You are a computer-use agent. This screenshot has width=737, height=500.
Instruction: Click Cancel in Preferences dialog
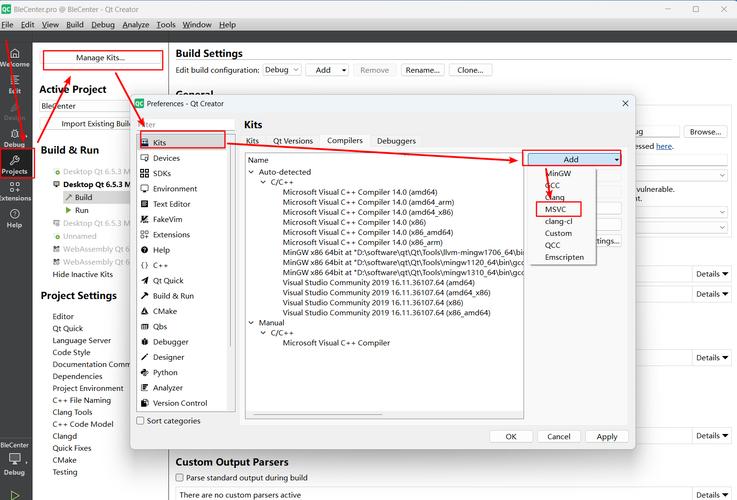(x=558, y=437)
